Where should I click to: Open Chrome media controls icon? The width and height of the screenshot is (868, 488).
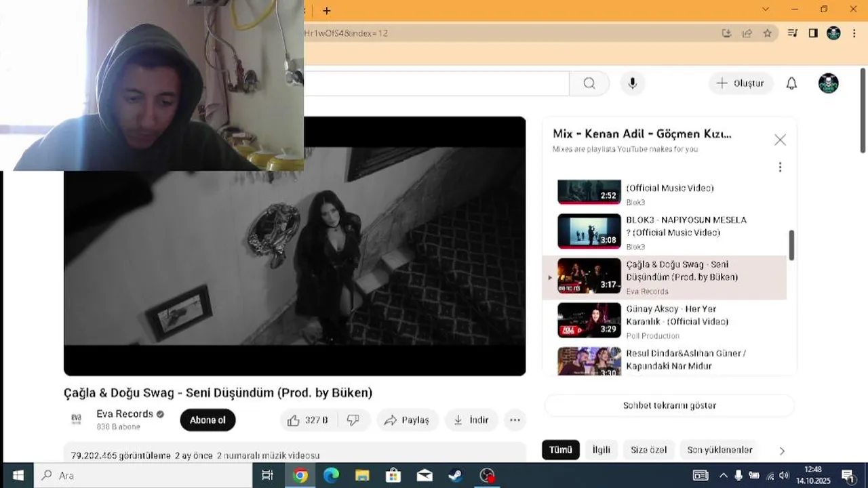[792, 33]
